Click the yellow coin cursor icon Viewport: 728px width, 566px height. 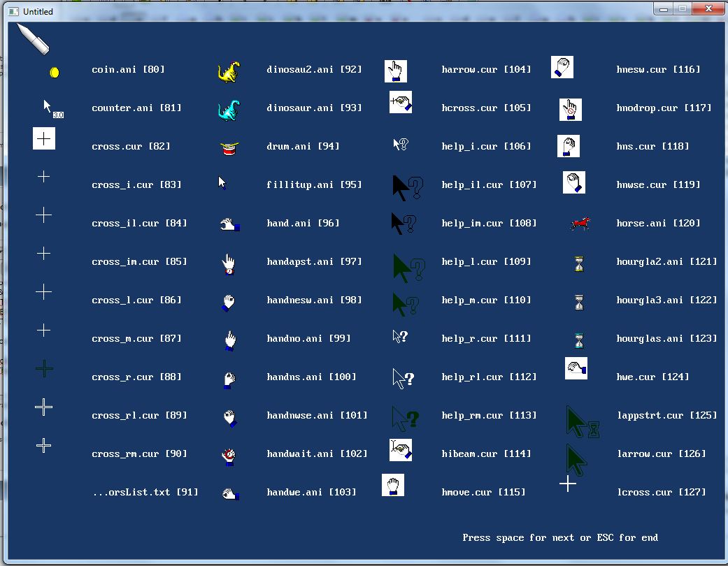(x=55, y=73)
